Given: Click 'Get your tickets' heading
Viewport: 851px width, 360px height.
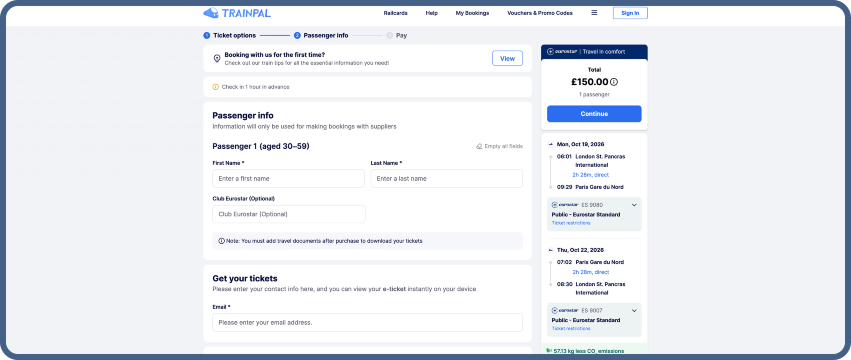Looking at the screenshot, I should (x=245, y=279).
